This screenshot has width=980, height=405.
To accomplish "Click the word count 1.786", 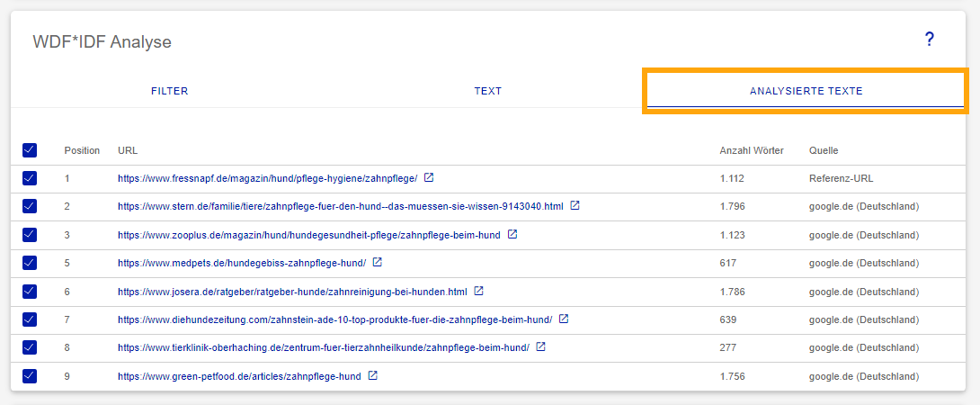I will pyautogui.click(x=733, y=292).
